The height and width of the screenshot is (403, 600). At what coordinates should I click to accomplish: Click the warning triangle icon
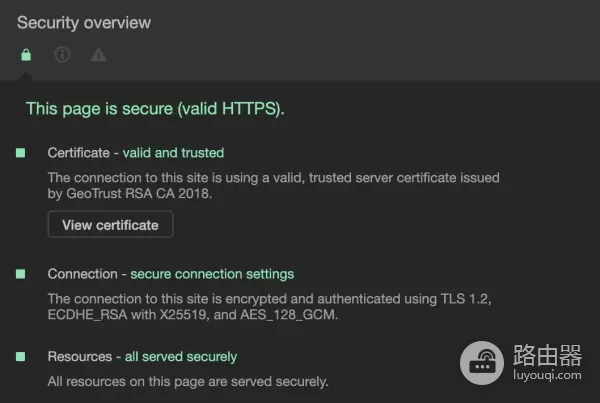click(98, 55)
